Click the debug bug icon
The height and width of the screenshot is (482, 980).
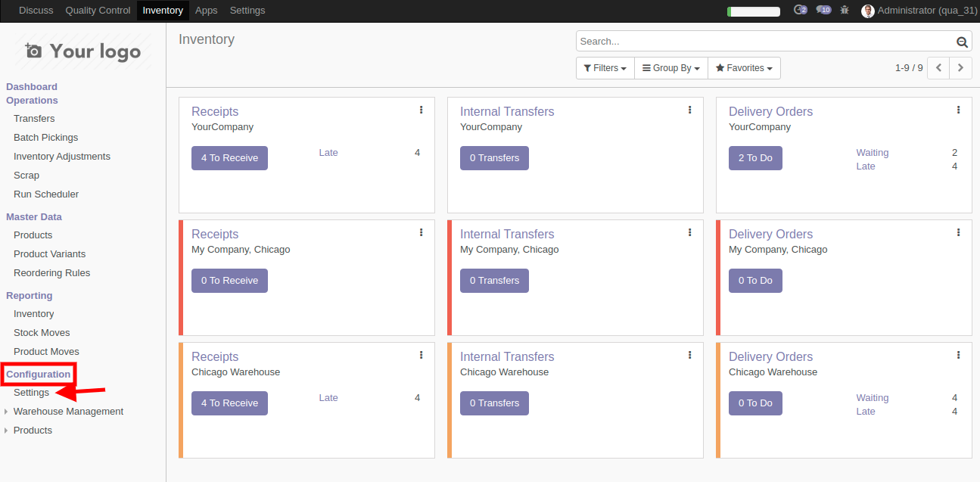point(845,11)
